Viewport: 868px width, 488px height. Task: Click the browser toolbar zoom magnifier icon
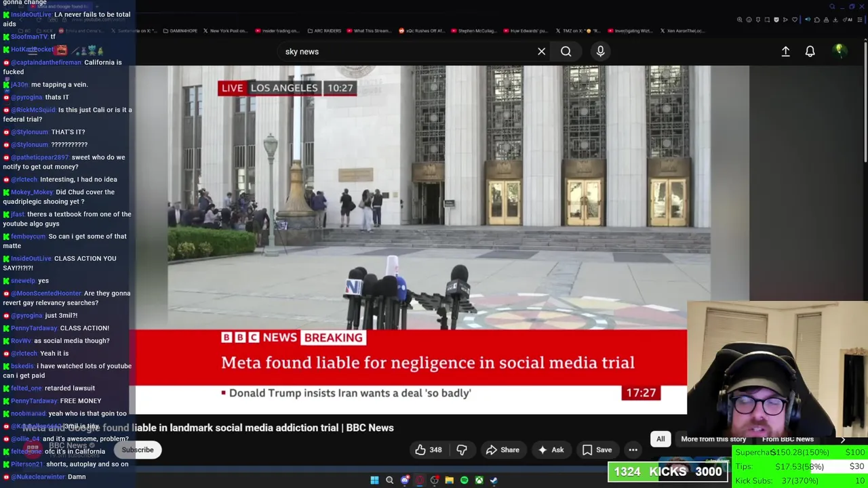[740, 20]
